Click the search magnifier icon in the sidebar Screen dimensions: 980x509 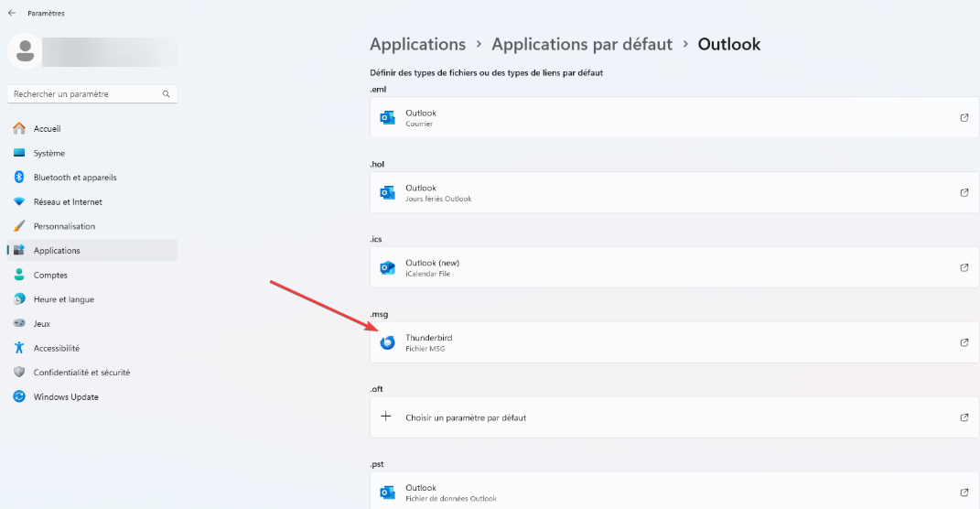167,93
